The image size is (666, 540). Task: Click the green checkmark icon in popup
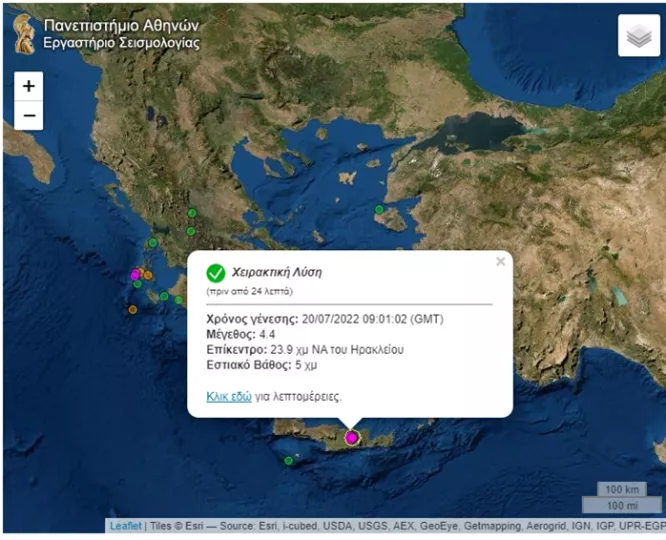pos(215,272)
